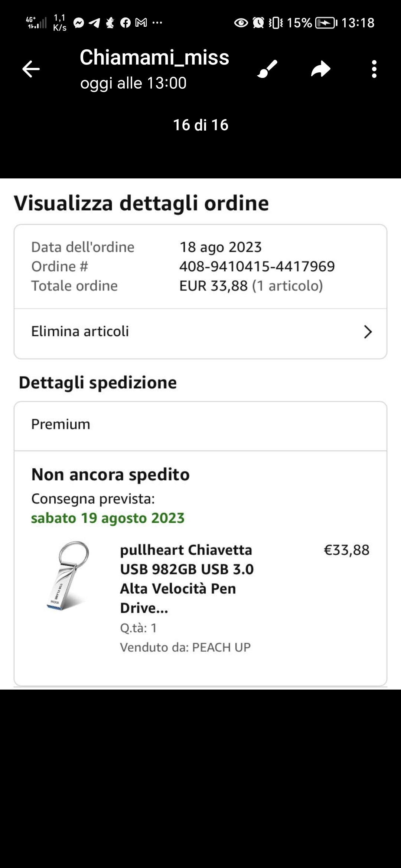Open the pullheart Chiavetta USB product title
Screen dimensions: 401x868
tap(187, 579)
